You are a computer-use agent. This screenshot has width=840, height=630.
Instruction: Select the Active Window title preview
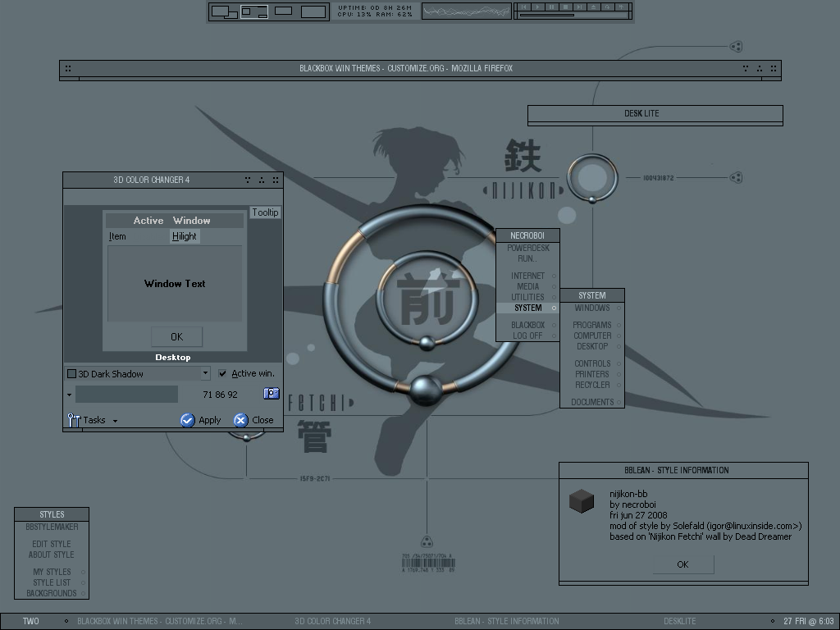pos(174,220)
